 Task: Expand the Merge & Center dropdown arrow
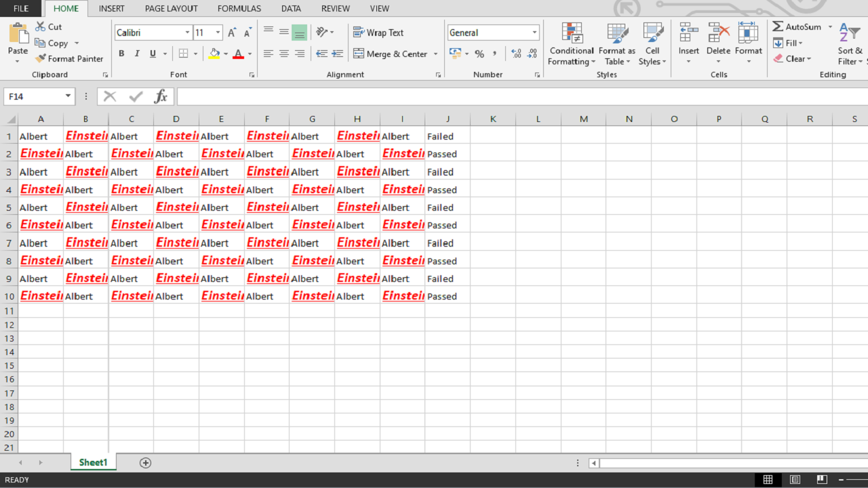[x=435, y=54]
